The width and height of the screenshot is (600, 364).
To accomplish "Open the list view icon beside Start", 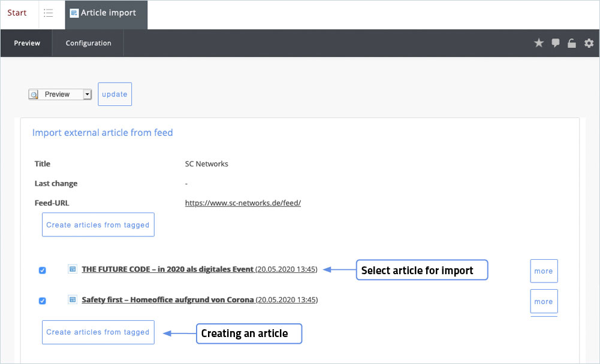I will click(x=49, y=13).
